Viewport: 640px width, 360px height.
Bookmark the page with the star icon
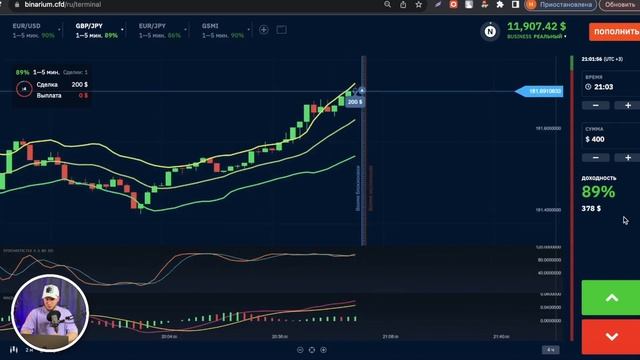point(419,4)
